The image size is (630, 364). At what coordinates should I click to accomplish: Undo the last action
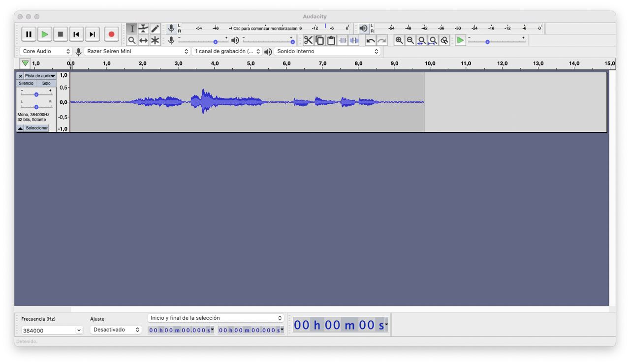(x=371, y=40)
